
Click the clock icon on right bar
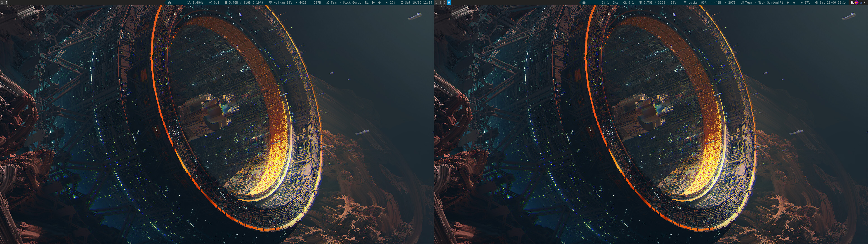[817, 3]
